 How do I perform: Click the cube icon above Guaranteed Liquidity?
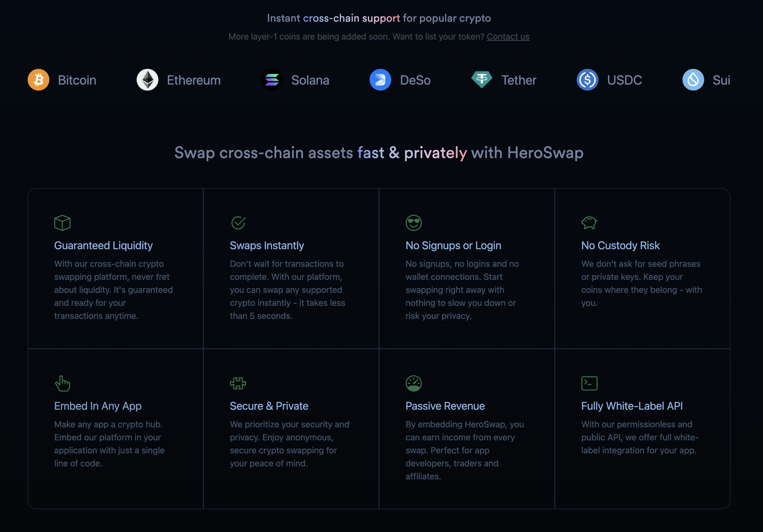pos(62,223)
